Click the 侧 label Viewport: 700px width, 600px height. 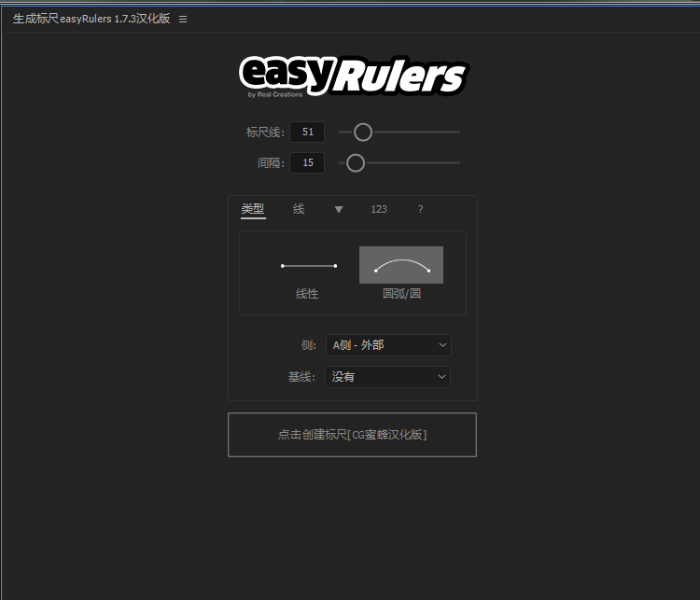click(x=309, y=345)
